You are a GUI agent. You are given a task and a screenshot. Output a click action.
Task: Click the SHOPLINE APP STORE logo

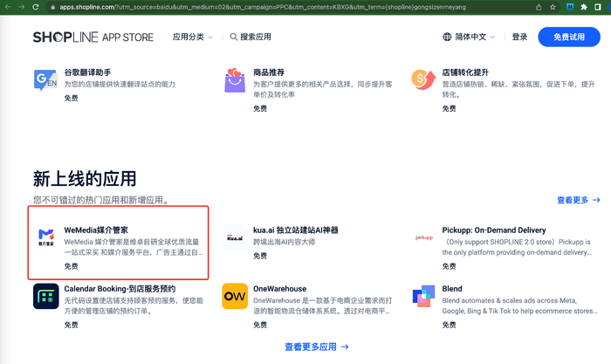pyautogui.click(x=93, y=37)
